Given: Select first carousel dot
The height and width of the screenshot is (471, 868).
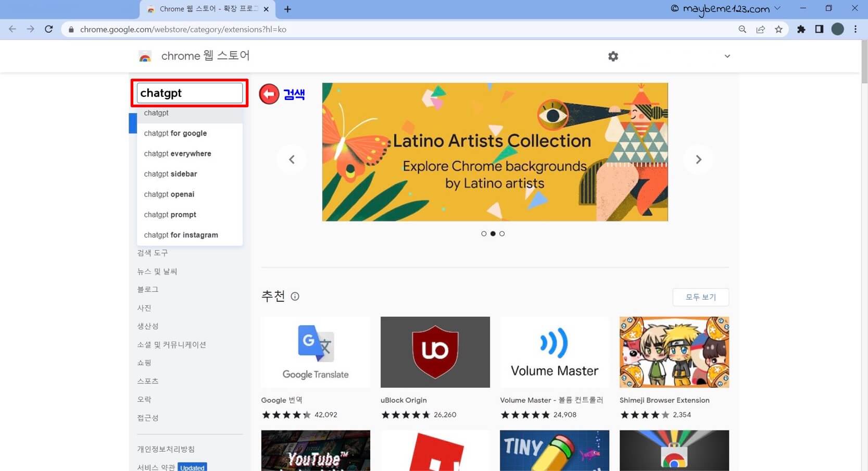Looking at the screenshot, I should tap(484, 233).
